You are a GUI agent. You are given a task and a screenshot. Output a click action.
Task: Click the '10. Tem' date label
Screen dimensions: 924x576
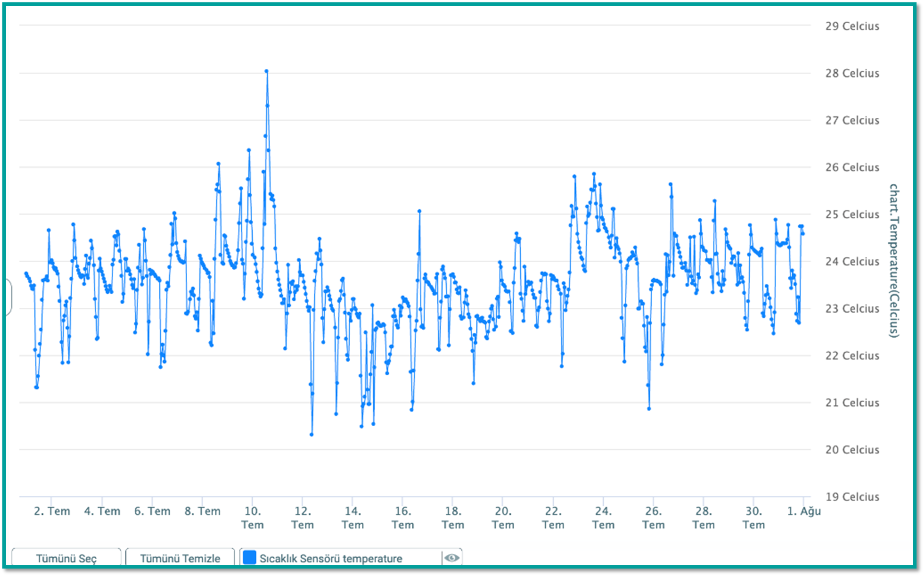point(252,518)
